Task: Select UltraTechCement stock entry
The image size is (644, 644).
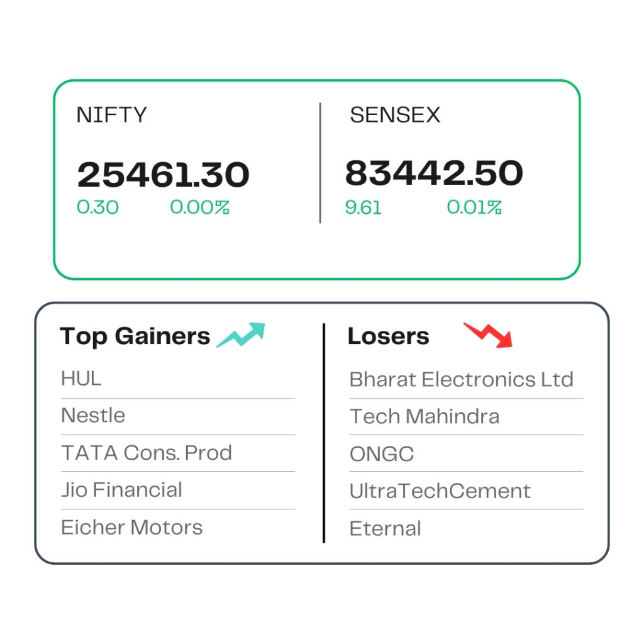Action: click(x=440, y=491)
